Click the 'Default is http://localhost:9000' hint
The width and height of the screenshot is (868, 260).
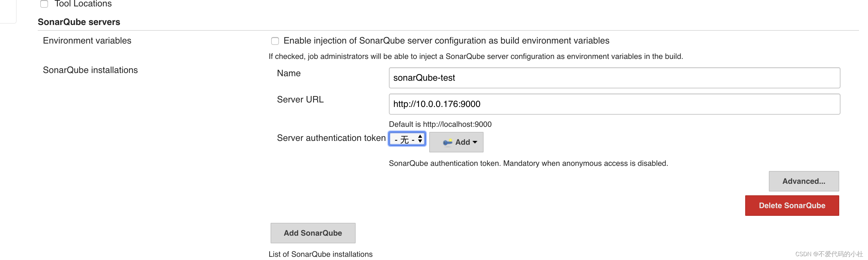pos(440,125)
